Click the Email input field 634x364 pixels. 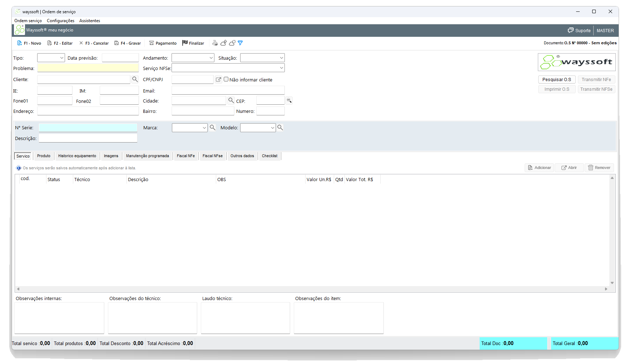[x=228, y=90]
